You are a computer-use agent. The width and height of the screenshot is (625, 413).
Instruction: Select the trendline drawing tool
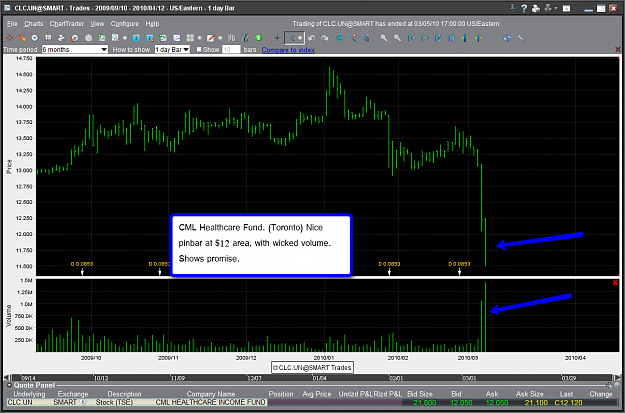(x=291, y=38)
